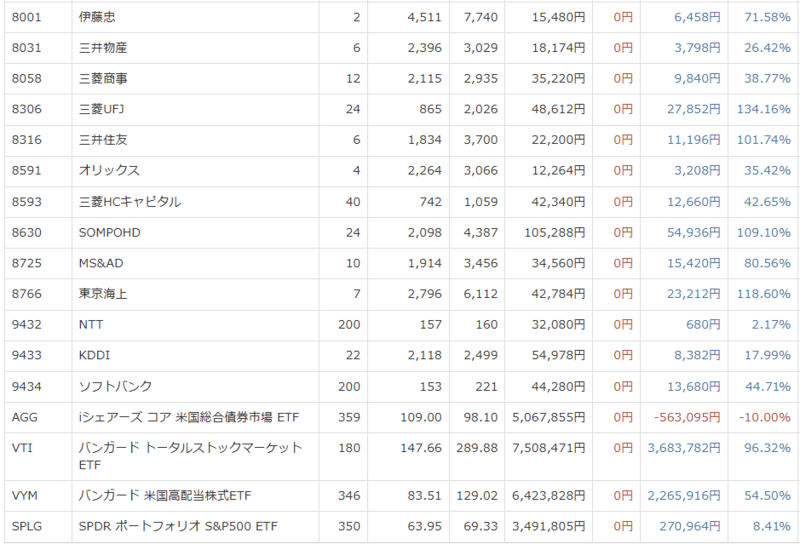Viewport: 800px width, 544px height.
Task: Select the 三菱UFJ stock name
Action: pyautogui.click(x=102, y=109)
